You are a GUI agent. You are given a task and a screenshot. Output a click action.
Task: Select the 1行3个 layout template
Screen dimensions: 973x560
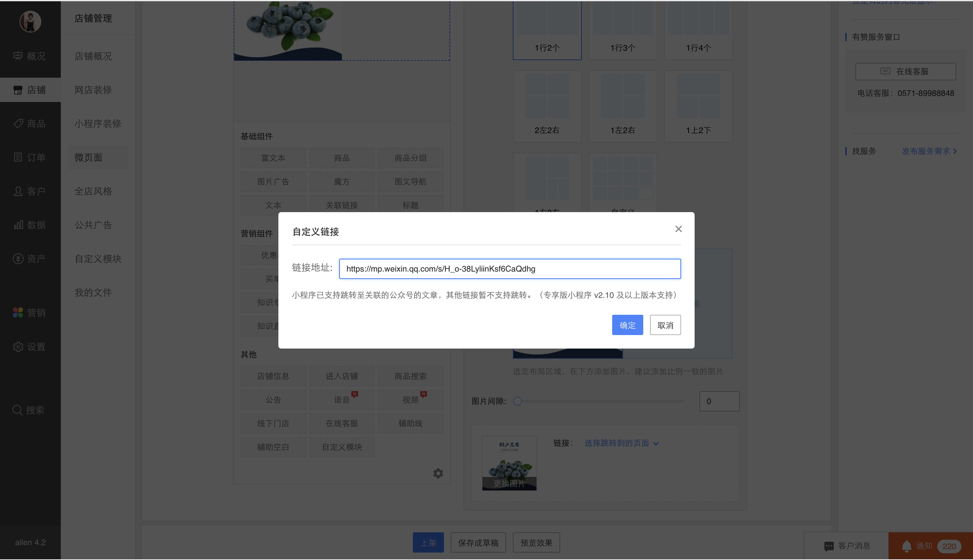click(x=623, y=30)
